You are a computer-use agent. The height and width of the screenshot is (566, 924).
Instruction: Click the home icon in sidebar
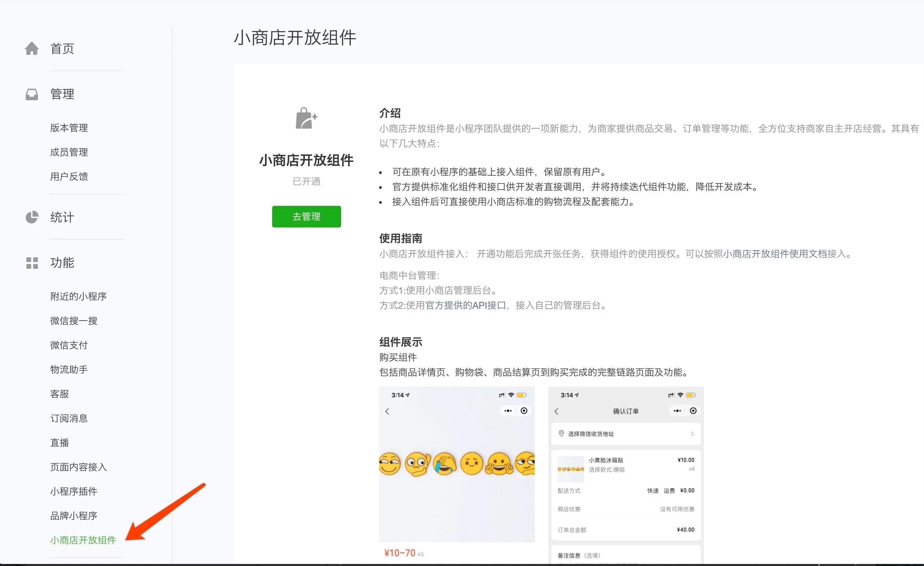32,48
